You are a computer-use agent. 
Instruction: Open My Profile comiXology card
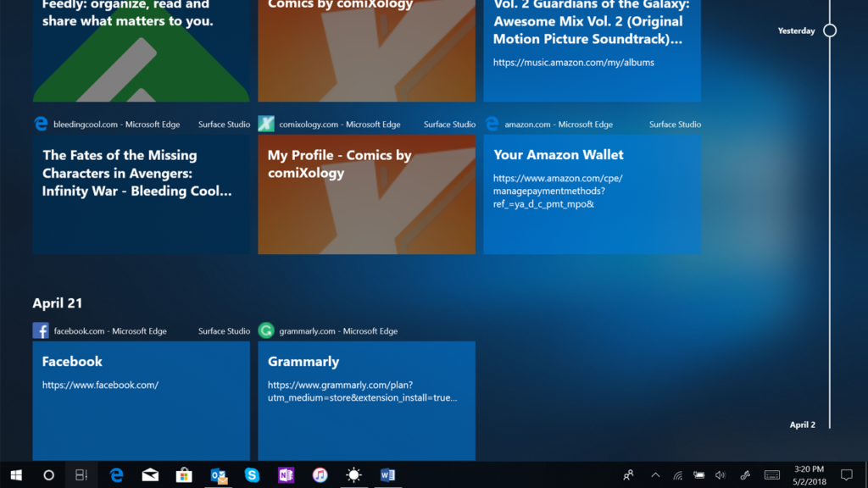tap(366, 195)
